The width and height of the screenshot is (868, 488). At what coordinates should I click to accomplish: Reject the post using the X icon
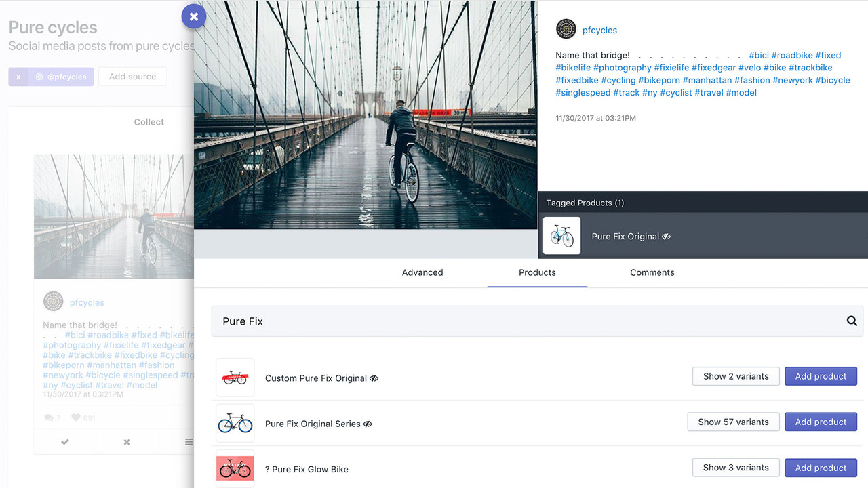(x=126, y=442)
